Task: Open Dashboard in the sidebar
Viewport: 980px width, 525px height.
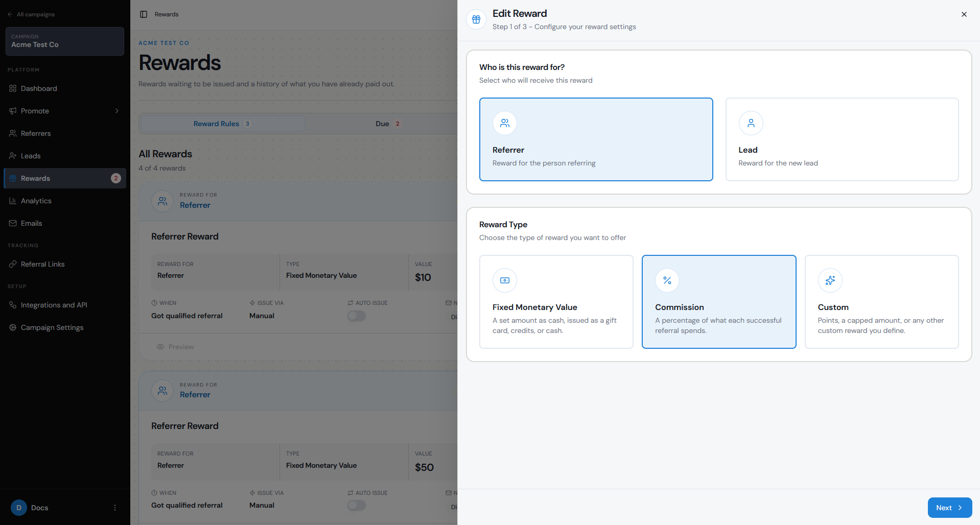Action: pos(65,88)
